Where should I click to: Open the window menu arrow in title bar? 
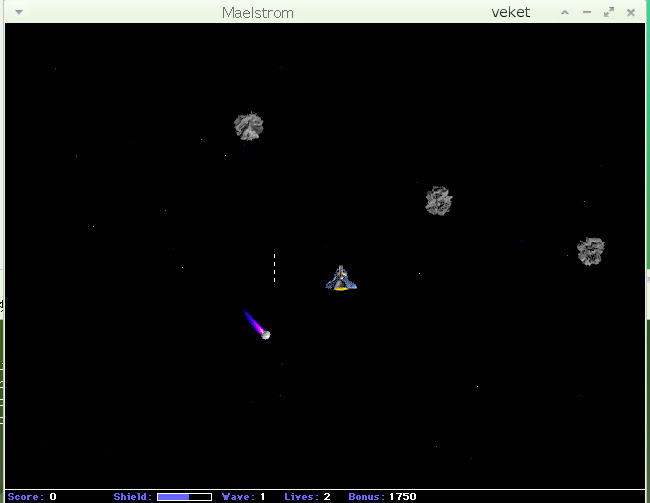pyautogui.click(x=19, y=12)
